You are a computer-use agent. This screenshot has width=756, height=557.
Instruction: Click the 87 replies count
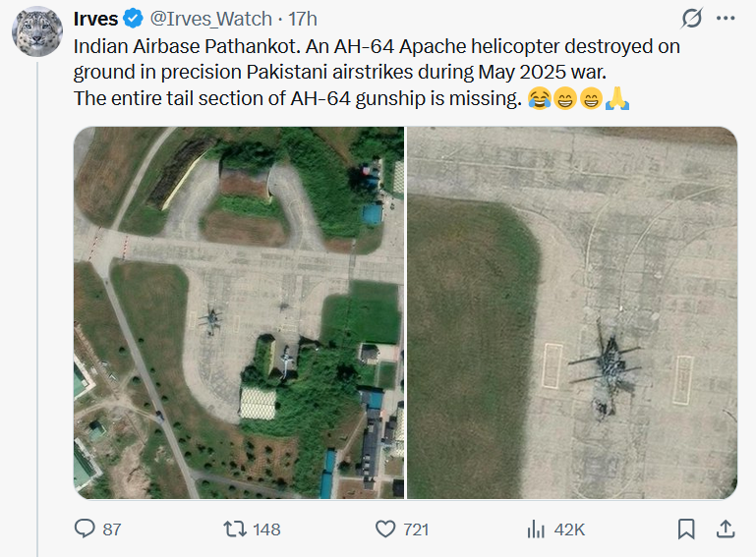(x=112, y=529)
